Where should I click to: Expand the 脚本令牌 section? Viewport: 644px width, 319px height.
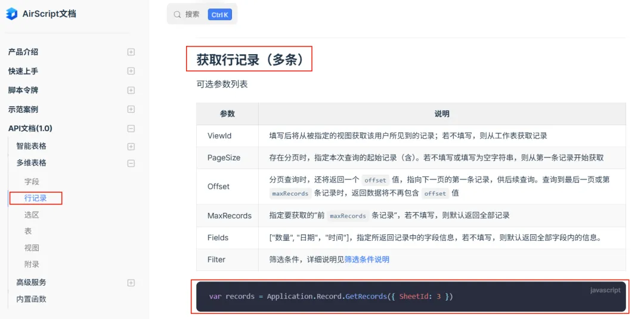[131, 90]
